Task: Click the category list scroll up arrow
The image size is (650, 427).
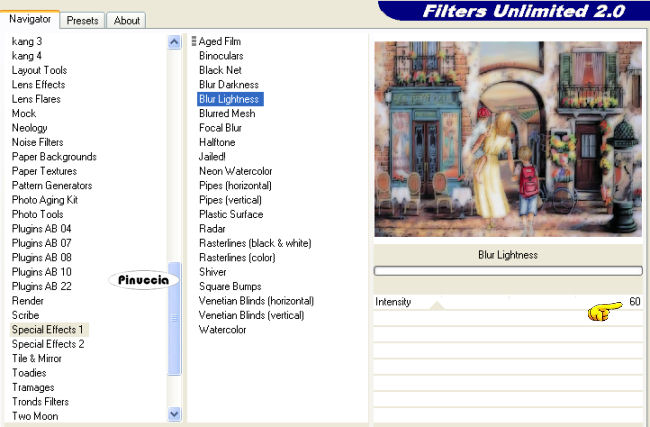Action: click(174, 42)
